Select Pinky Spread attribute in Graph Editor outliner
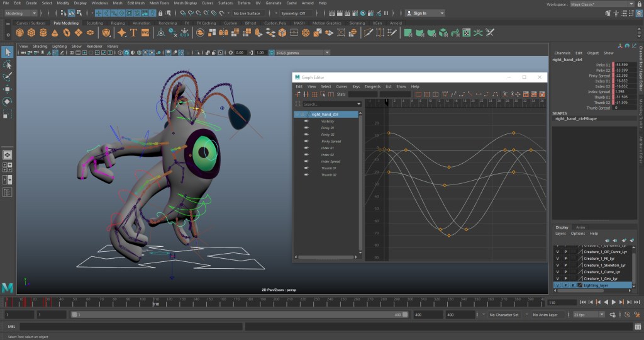This screenshot has height=340, width=644. click(x=331, y=141)
